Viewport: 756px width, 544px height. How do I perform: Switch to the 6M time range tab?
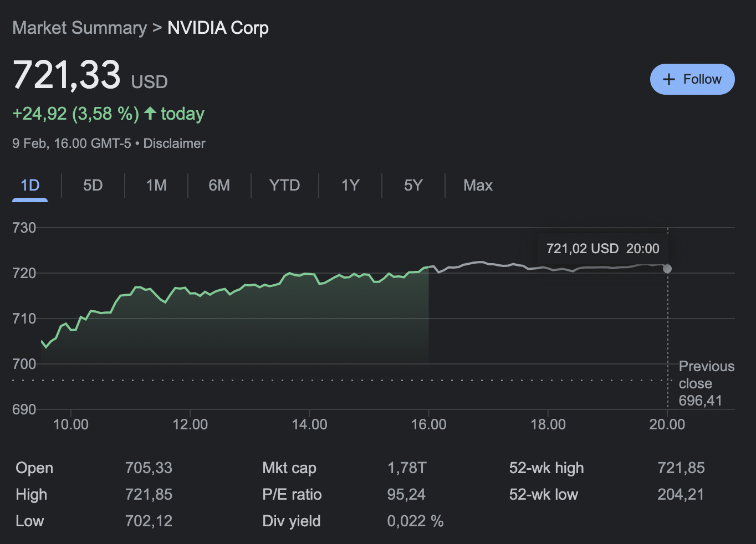click(x=219, y=185)
